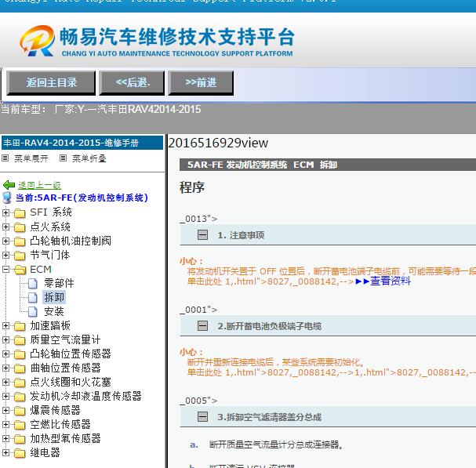
Task: Open the ▶▶查看资料 link
Action: coord(383,281)
